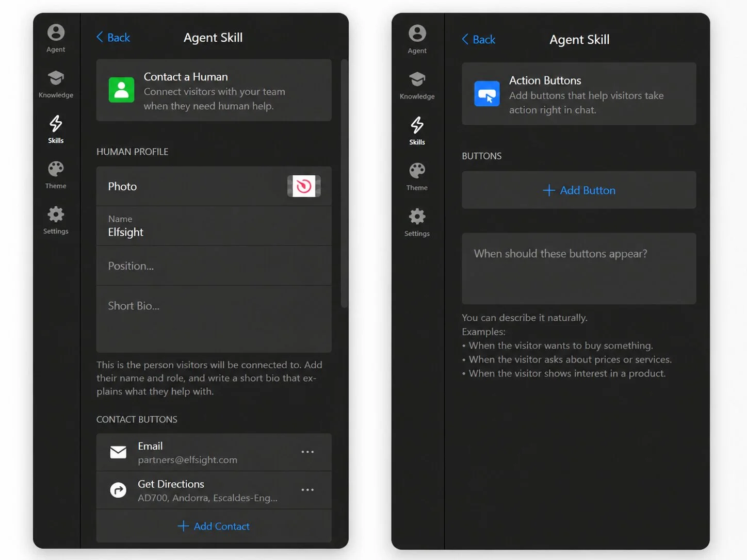Select the AD700, Andorra address row
747x560 pixels.
click(214, 490)
